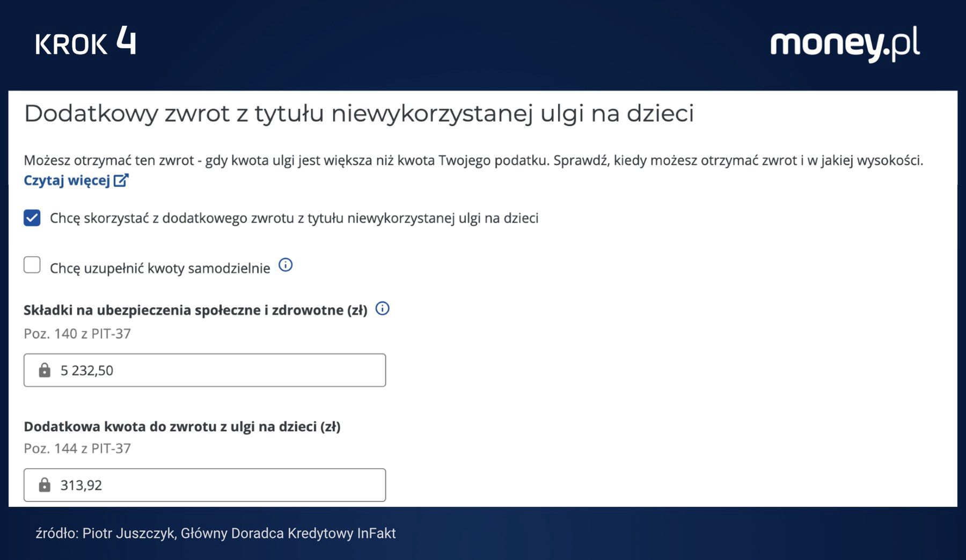Click the "Dodatkowy zwrot" section heading

[360, 113]
